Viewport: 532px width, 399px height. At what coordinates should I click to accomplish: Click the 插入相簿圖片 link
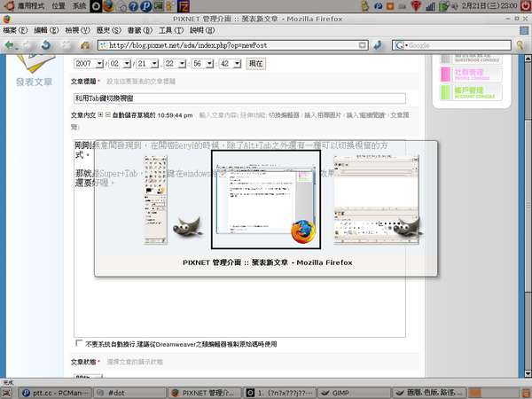(323, 115)
